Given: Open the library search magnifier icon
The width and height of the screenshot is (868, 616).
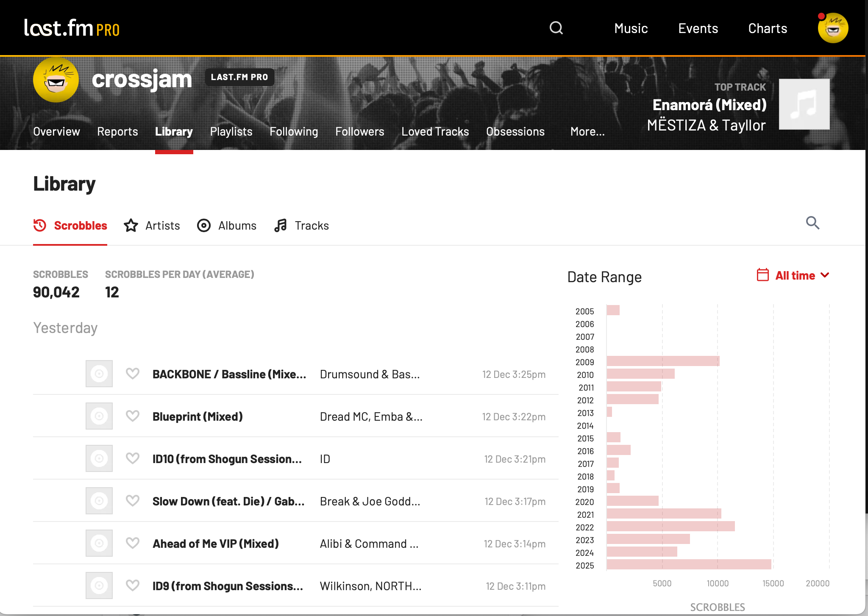Looking at the screenshot, I should coord(813,223).
